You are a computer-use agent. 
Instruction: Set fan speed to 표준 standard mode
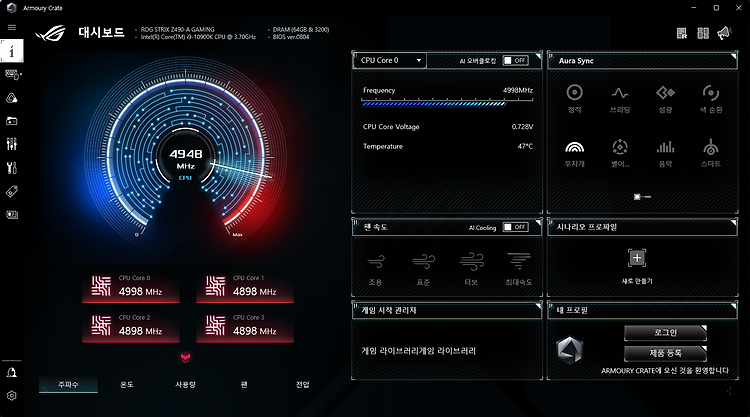click(x=423, y=269)
